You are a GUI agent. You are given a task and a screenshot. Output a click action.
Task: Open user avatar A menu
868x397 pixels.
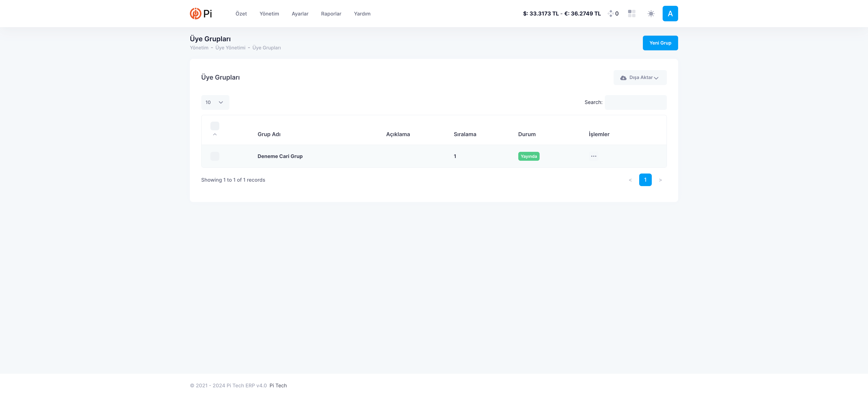670,14
